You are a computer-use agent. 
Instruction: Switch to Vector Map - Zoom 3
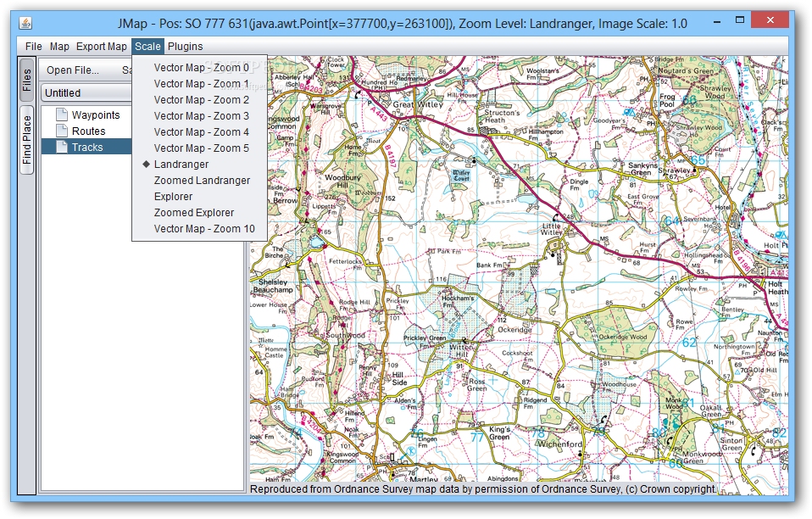click(x=200, y=115)
